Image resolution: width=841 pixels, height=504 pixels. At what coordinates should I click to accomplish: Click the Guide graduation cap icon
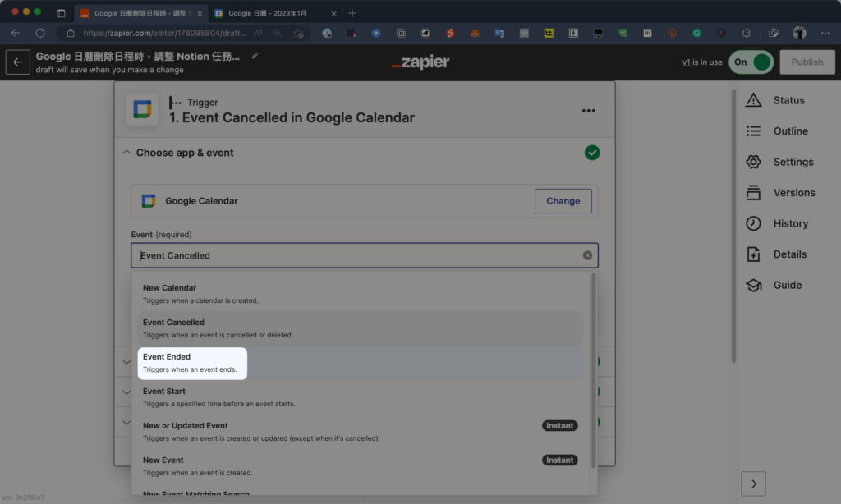753,285
